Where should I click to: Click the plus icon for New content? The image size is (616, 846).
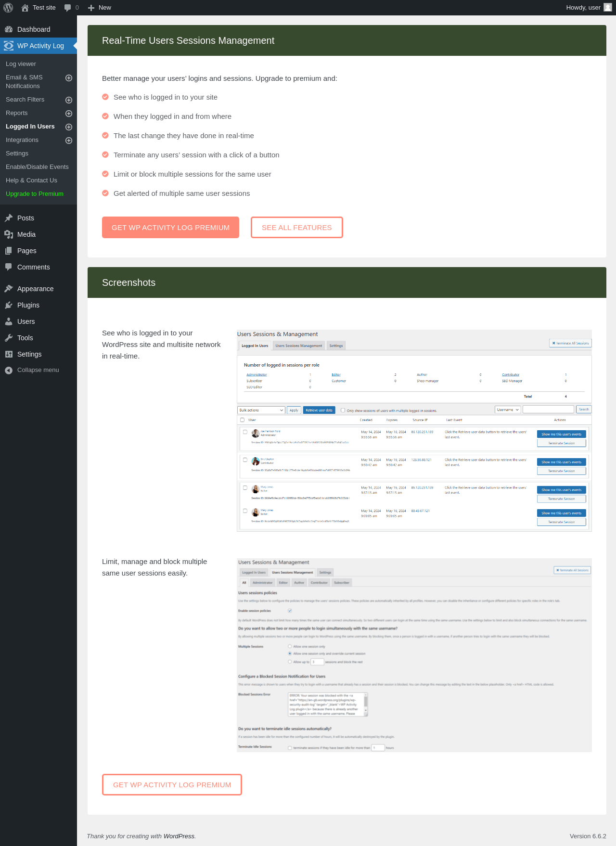point(91,8)
